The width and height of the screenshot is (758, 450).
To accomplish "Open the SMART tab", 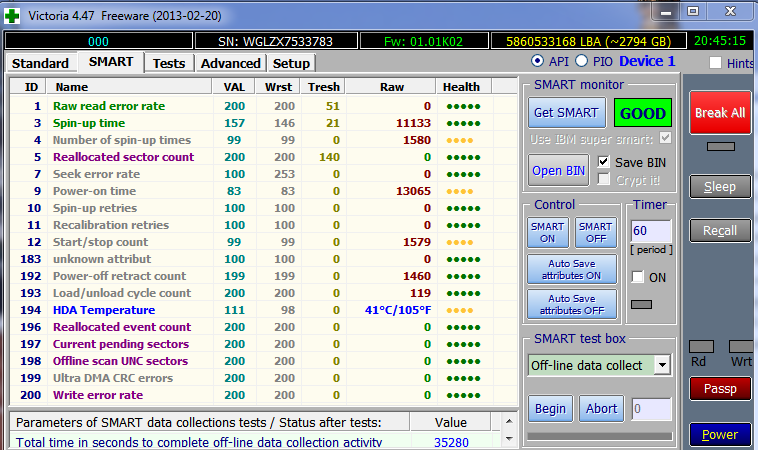I will [x=111, y=62].
